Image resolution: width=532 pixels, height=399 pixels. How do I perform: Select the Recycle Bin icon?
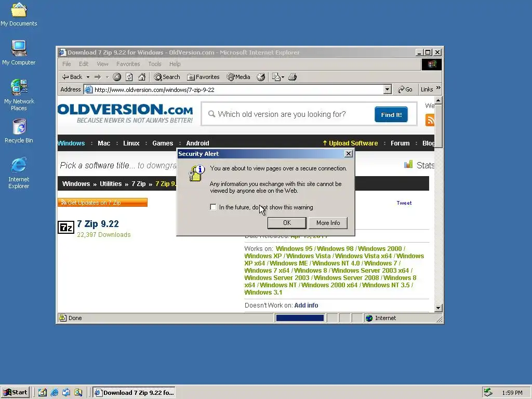tap(19, 131)
